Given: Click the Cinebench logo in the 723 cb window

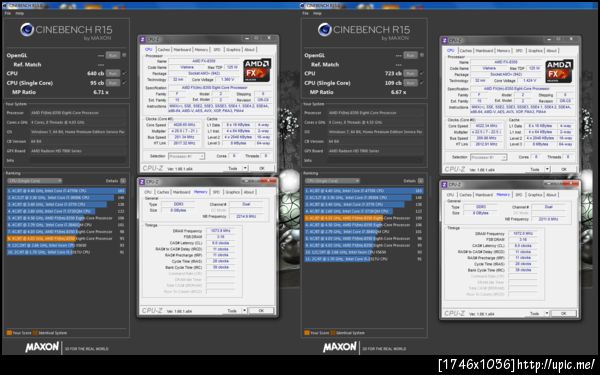Looking at the screenshot, I should (324, 29).
